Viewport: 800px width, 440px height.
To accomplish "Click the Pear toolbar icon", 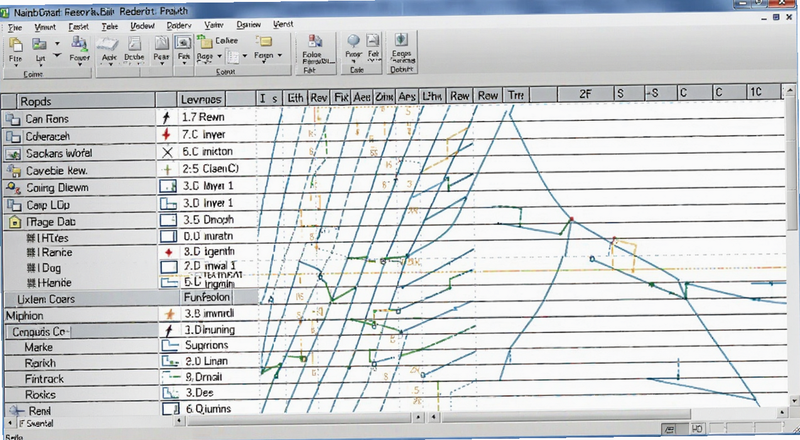I will (161, 44).
